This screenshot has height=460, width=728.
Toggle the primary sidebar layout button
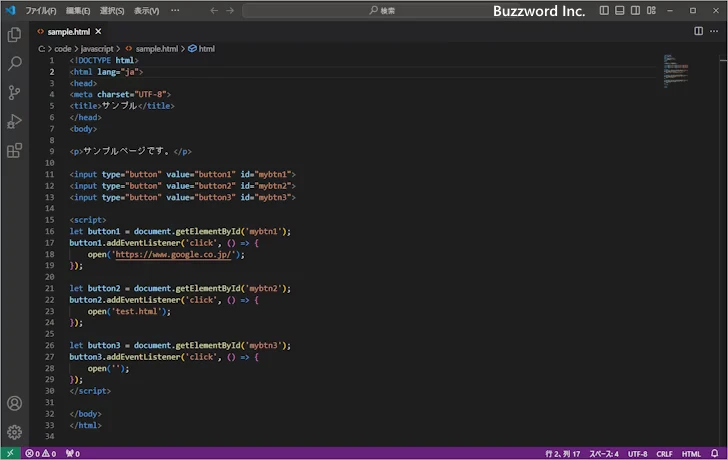[x=604, y=10]
